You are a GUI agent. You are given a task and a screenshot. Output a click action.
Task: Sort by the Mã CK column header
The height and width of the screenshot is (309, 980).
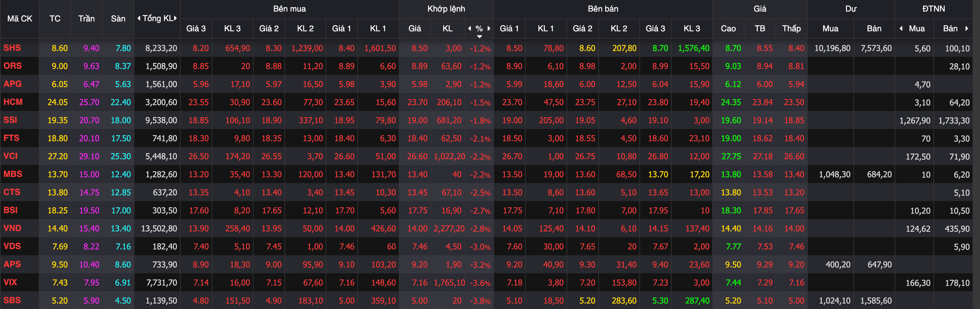pos(20,19)
